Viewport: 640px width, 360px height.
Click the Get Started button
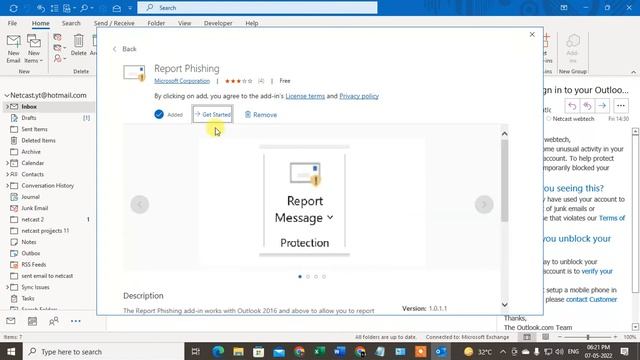(x=213, y=114)
